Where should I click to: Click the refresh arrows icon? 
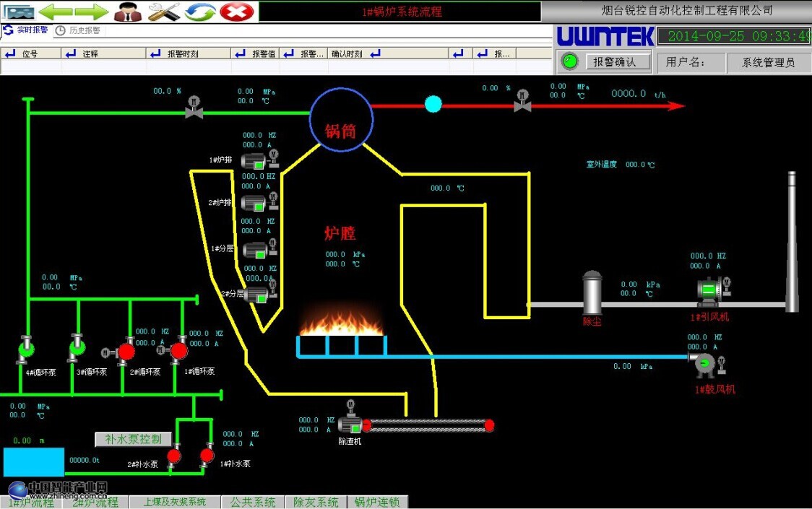pyautogui.click(x=200, y=12)
